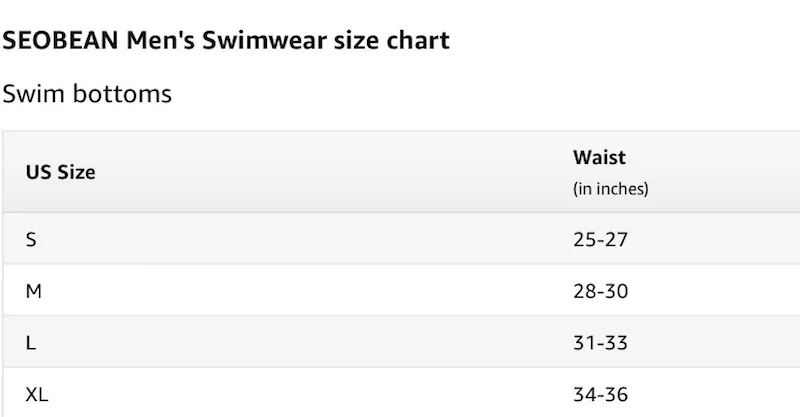Screen dimensions: 800x417
Task: Select the word Men's in the title
Action: 160,41
